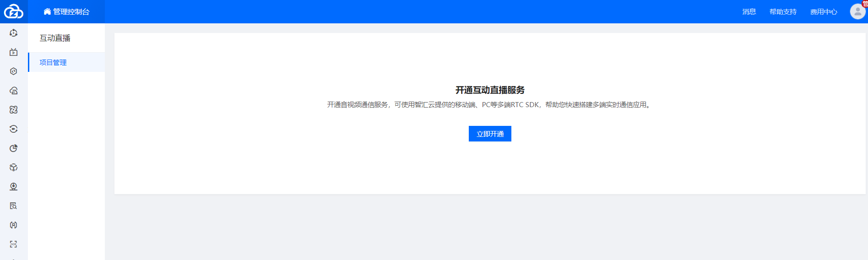
Task: Go to 管理控制台 home console
Action: click(x=66, y=11)
